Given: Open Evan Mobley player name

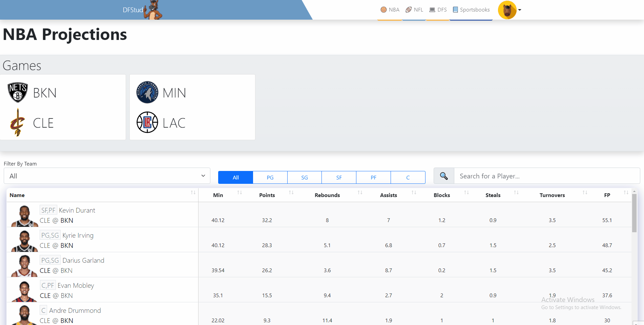Looking at the screenshot, I should pos(76,285).
